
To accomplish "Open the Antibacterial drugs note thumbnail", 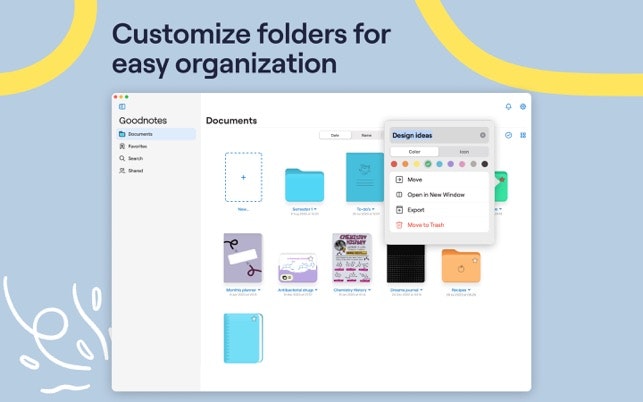I will point(298,268).
